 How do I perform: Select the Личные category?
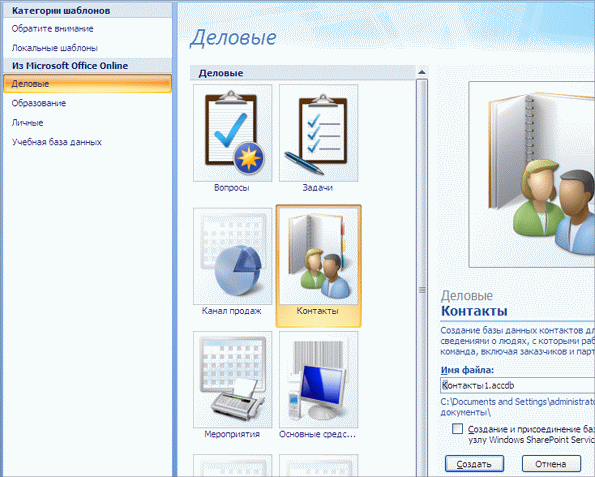tap(27, 123)
